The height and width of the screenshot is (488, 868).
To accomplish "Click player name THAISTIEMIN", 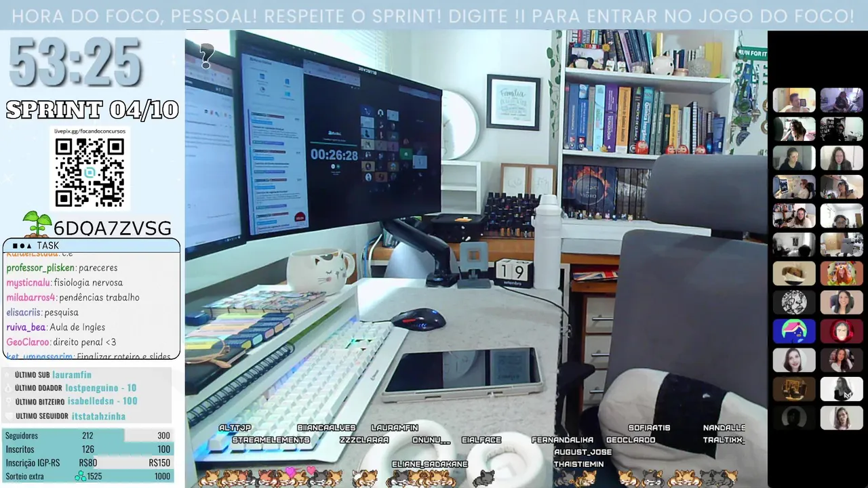I will [578, 464].
